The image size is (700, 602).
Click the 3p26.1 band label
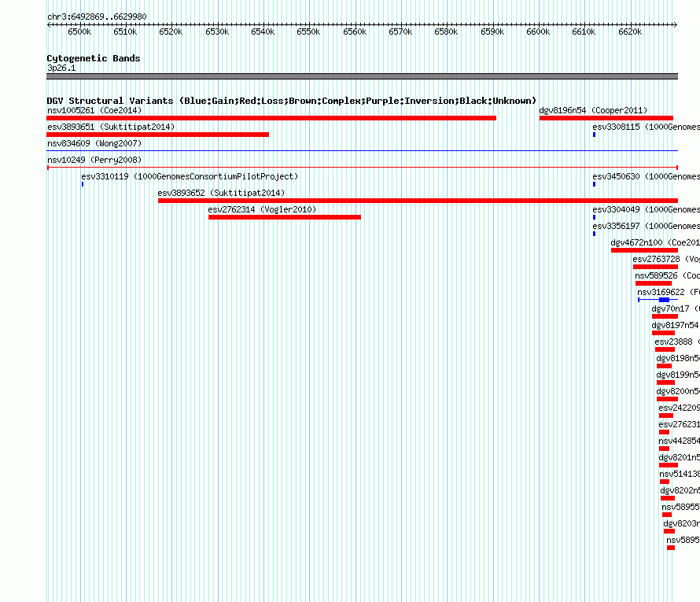(61, 68)
